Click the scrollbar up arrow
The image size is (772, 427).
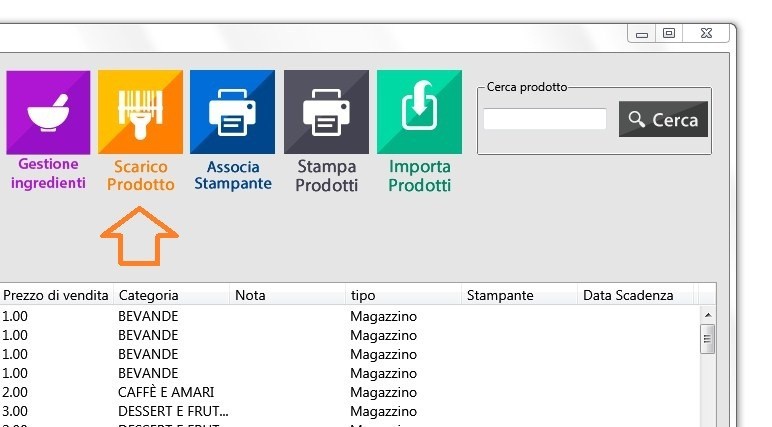[x=707, y=314]
